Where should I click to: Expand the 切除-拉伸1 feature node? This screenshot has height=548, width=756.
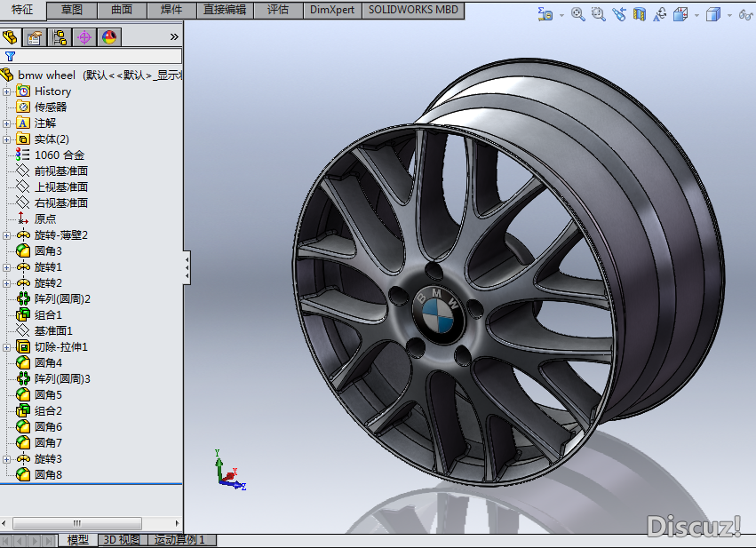(x=6, y=347)
